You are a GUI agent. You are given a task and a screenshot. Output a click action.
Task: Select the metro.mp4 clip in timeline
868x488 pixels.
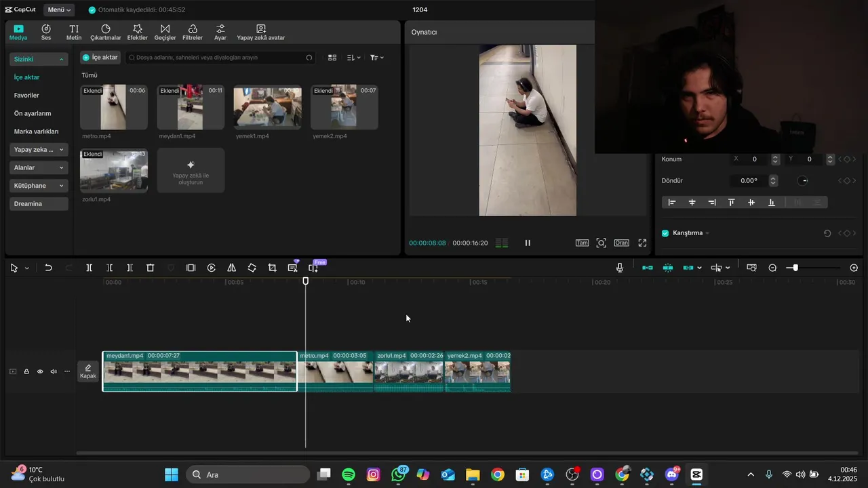pos(336,371)
